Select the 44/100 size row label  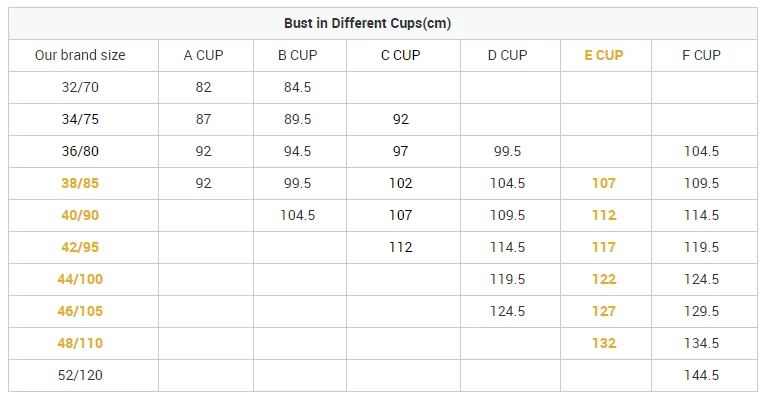[80, 279]
